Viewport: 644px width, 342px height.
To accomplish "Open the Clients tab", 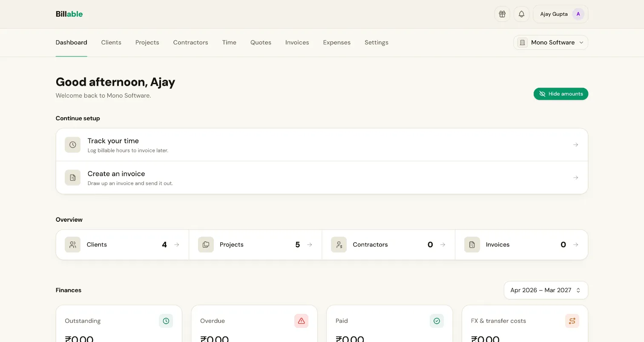I will coord(111,42).
